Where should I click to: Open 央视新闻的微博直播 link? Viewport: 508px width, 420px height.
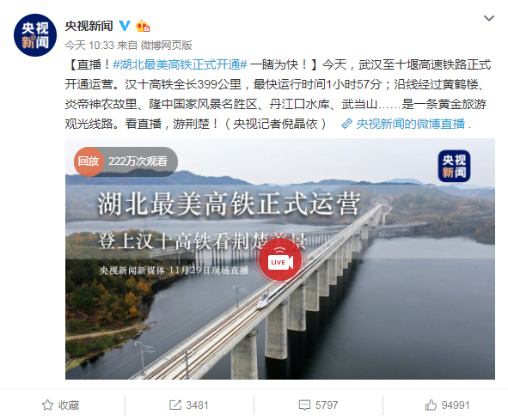click(411, 124)
